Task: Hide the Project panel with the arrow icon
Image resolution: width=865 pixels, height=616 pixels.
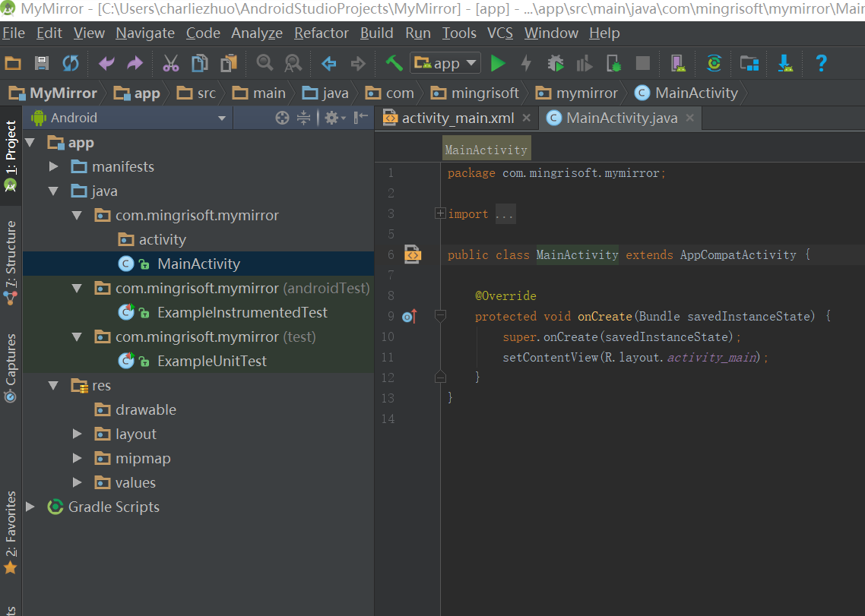Action: (x=361, y=118)
